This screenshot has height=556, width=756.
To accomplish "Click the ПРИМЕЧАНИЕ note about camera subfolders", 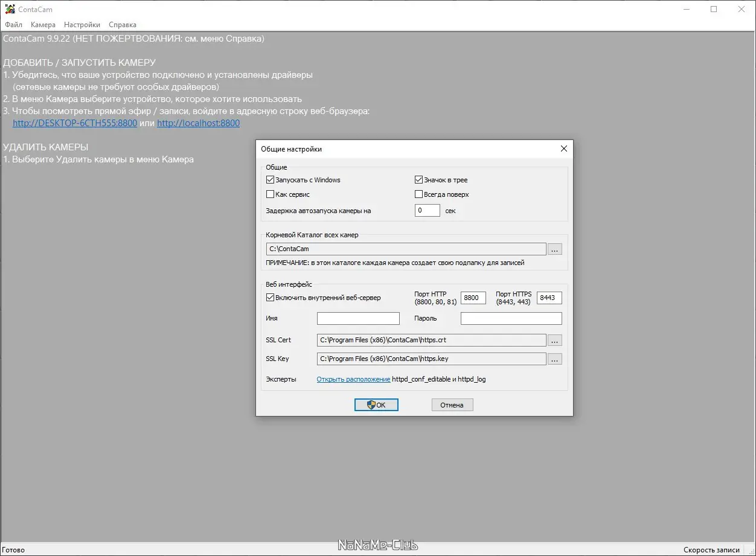I will point(396,263).
